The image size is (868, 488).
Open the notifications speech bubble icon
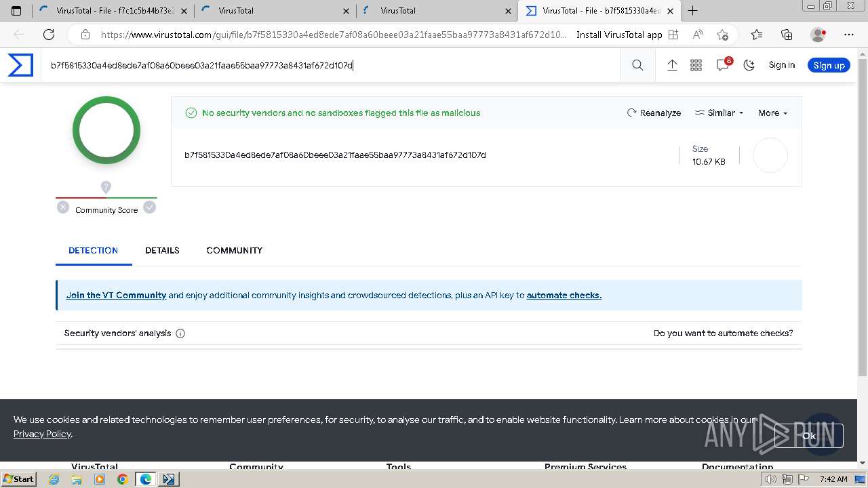[x=724, y=64]
